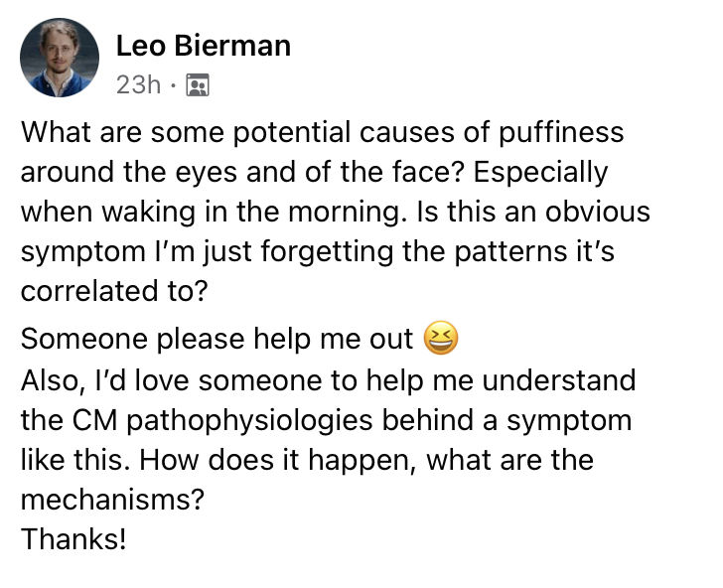
Task: Click the phrase 'Is this an obvious'
Action: 533,213
